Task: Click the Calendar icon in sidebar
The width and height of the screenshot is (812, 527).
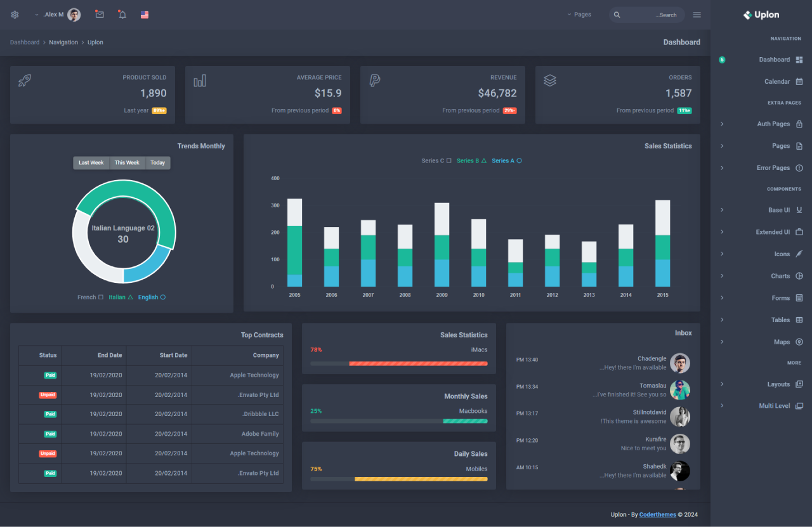Action: [799, 82]
